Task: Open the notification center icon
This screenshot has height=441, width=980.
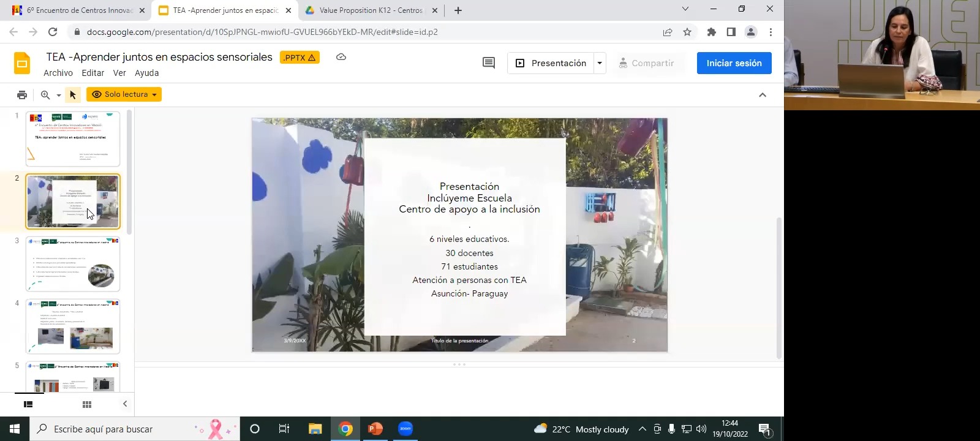Action: [765, 430]
